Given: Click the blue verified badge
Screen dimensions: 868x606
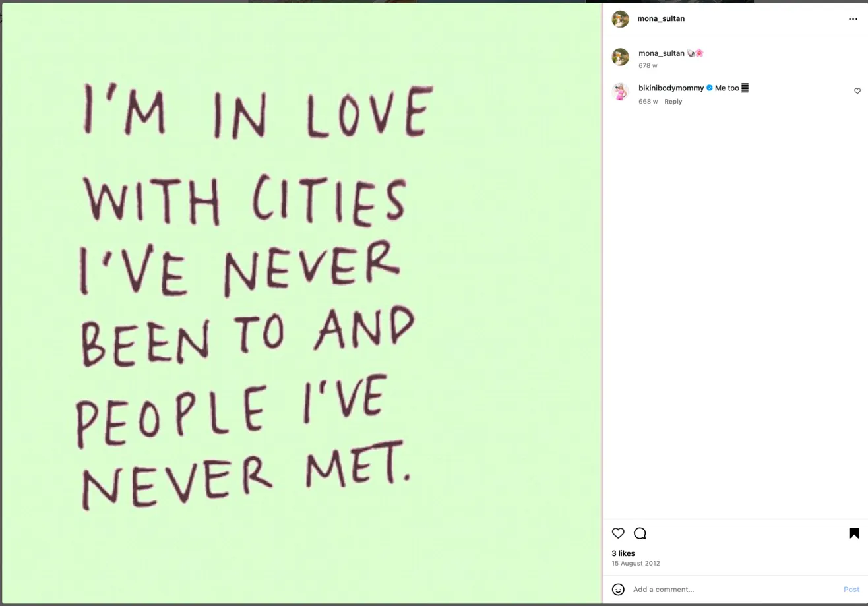Looking at the screenshot, I should pyautogui.click(x=709, y=88).
